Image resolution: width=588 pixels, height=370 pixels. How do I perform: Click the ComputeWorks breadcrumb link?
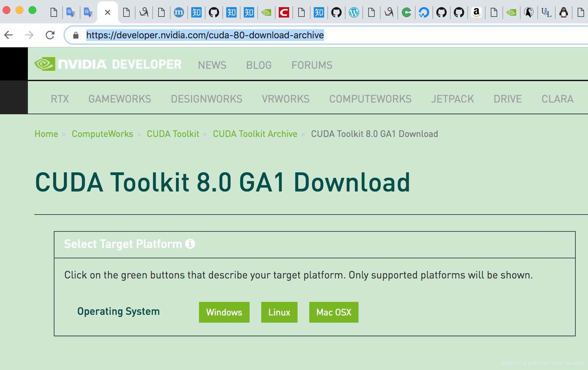(102, 134)
